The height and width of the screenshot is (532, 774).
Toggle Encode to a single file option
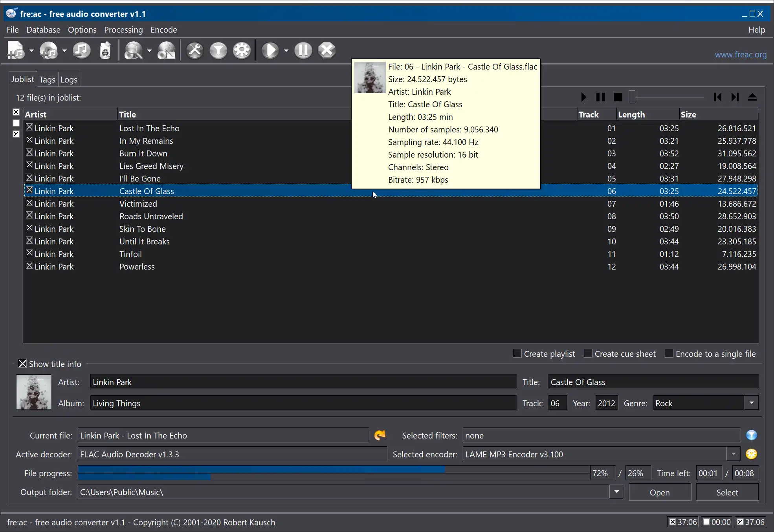pyautogui.click(x=668, y=353)
